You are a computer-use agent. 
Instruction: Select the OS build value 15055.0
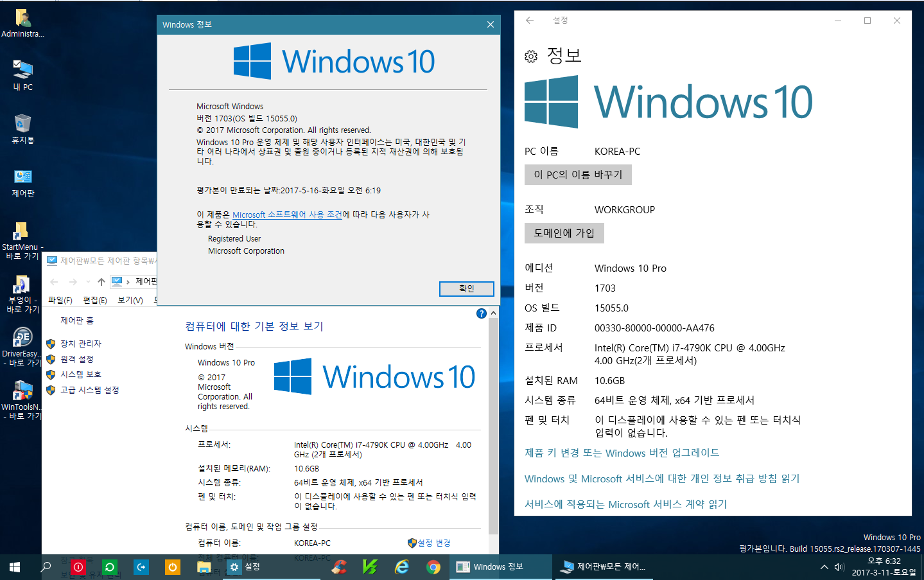pos(611,308)
